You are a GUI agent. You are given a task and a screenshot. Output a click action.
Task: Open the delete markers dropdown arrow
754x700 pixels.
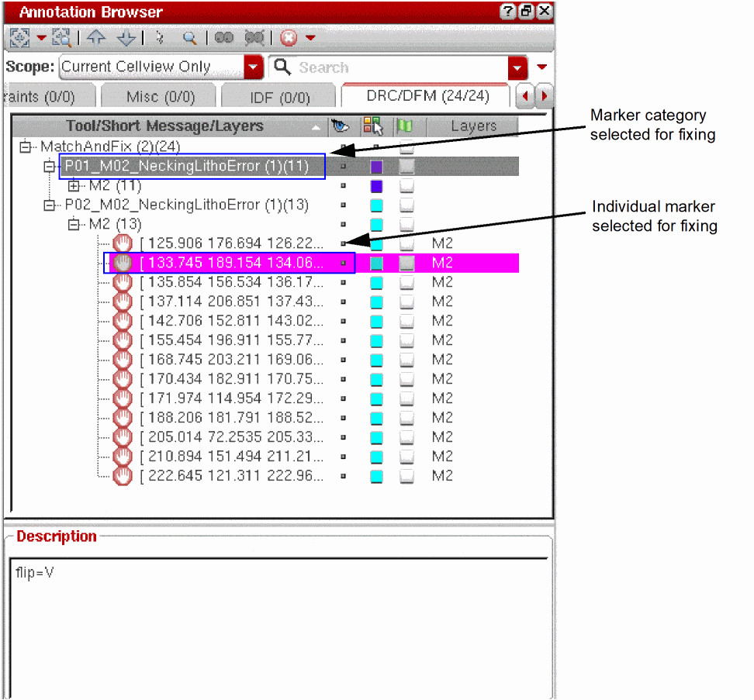click(310, 37)
